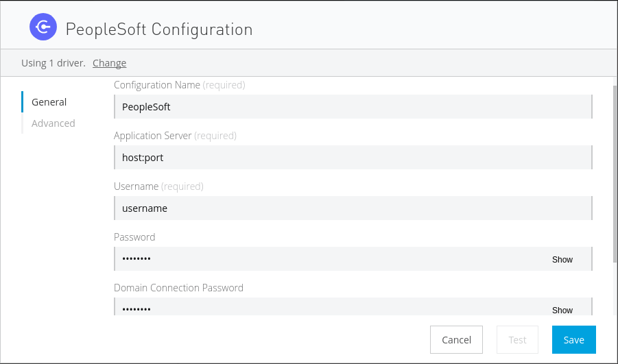Switch to the General tab
Image resolution: width=618 pixels, height=364 pixels.
[49, 102]
